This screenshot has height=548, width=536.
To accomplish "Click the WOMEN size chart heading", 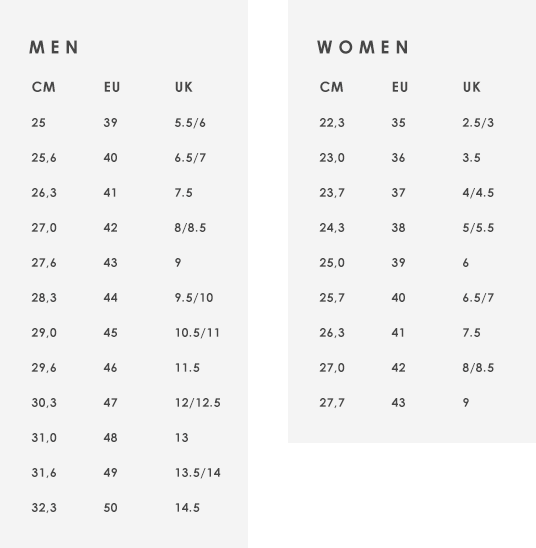I will (x=363, y=47).
